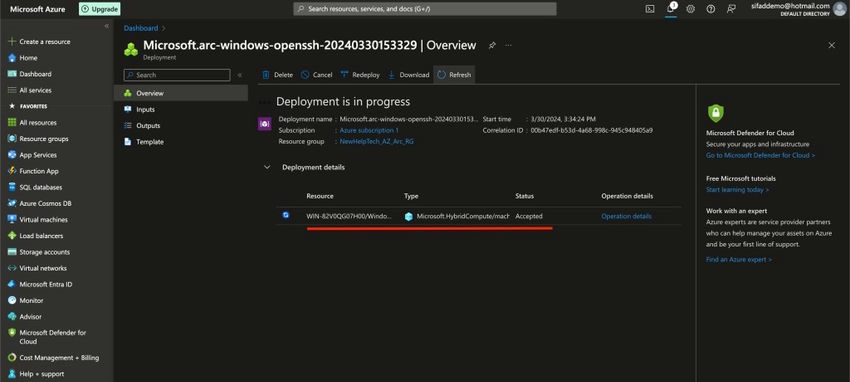Click Find an Azure expert link

[739, 260]
